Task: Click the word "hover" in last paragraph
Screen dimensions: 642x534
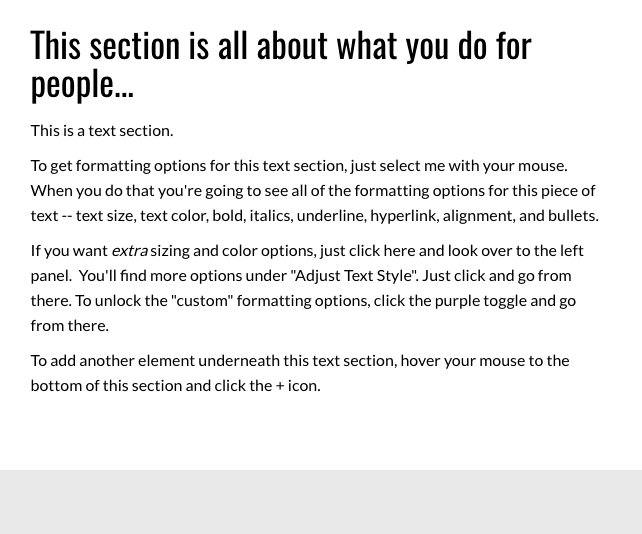Action: tap(420, 361)
